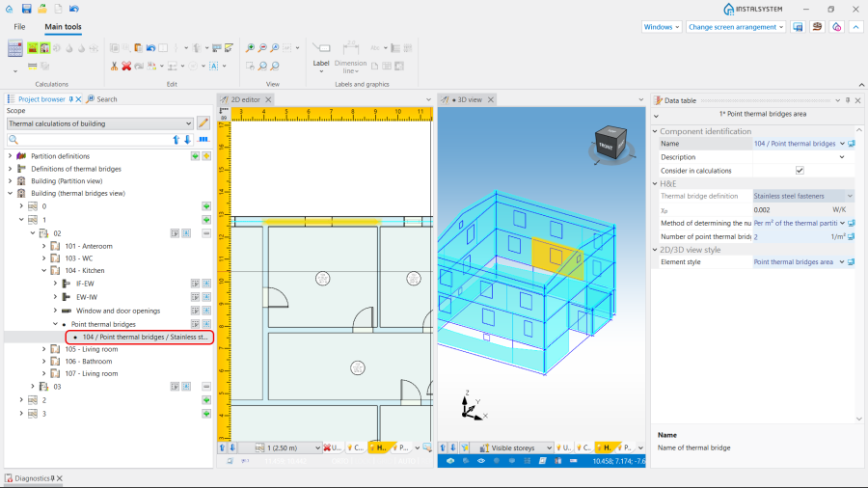This screenshot has height=488, width=868.
Task: Click the save floppy disk icon
Action: [x=26, y=9]
